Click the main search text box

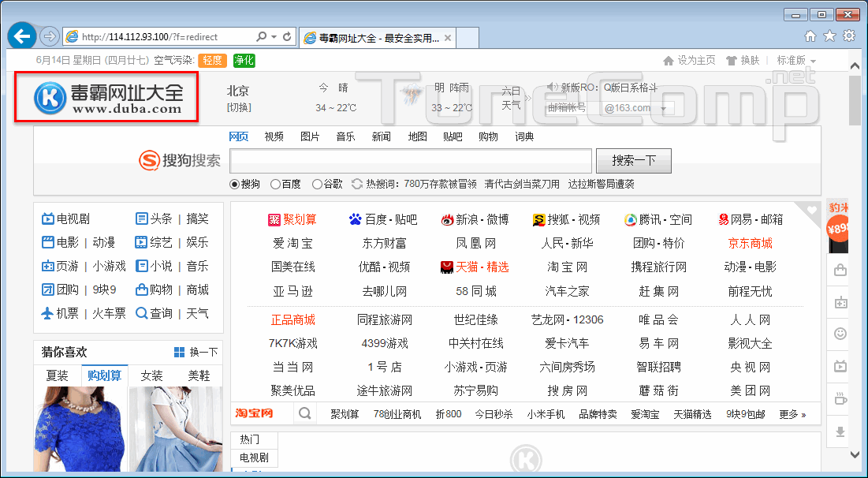411,161
